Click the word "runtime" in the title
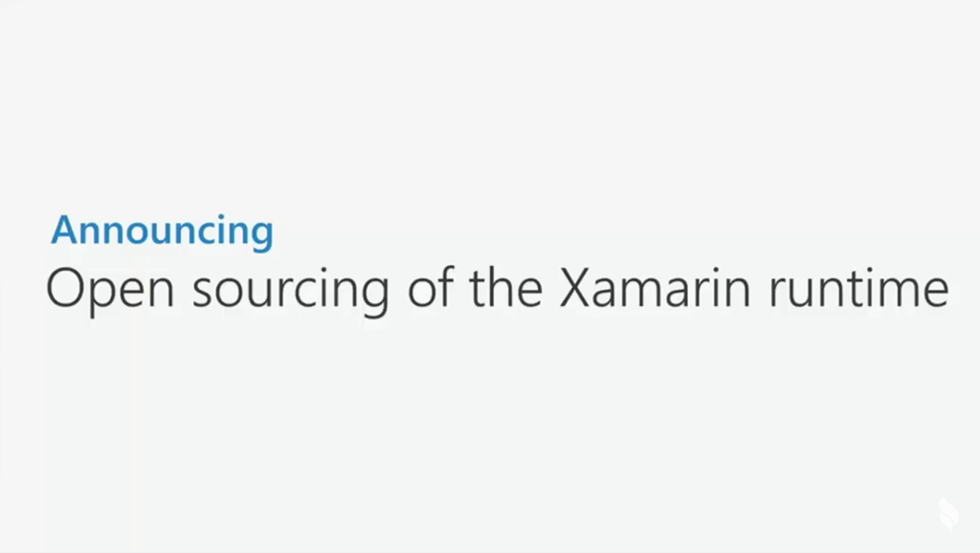Screen dimensions: 980x553 point(859,289)
